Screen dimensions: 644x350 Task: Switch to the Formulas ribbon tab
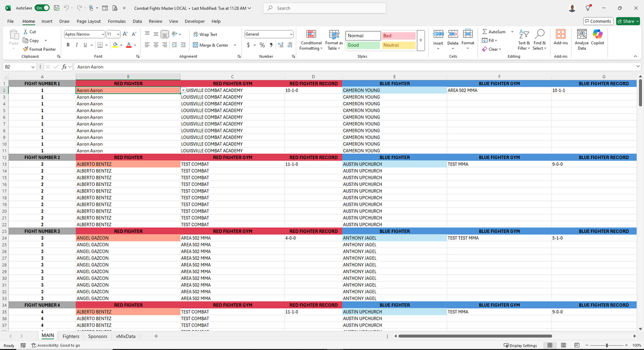click(x=116, y=21)
